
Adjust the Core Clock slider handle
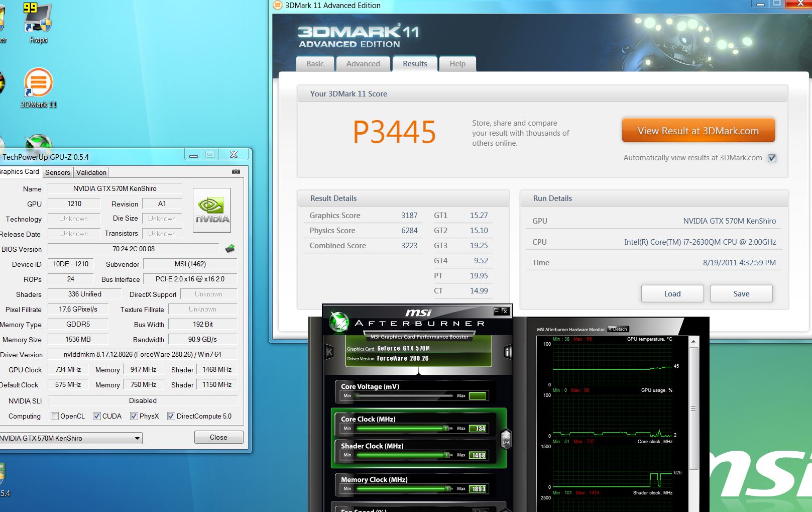tap(445, 428)
